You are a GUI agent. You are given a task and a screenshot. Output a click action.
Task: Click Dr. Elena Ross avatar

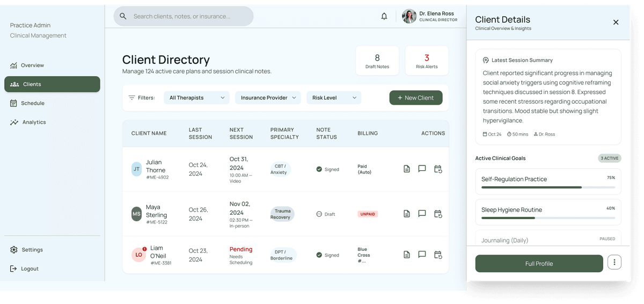pyautogui.click(x=409, y=16)
